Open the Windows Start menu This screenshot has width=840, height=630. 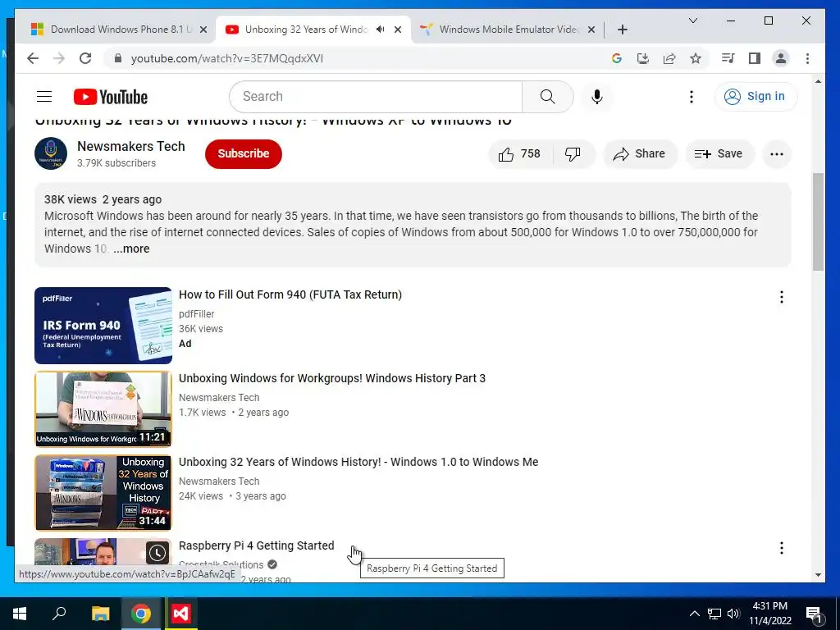pos(20,614)
